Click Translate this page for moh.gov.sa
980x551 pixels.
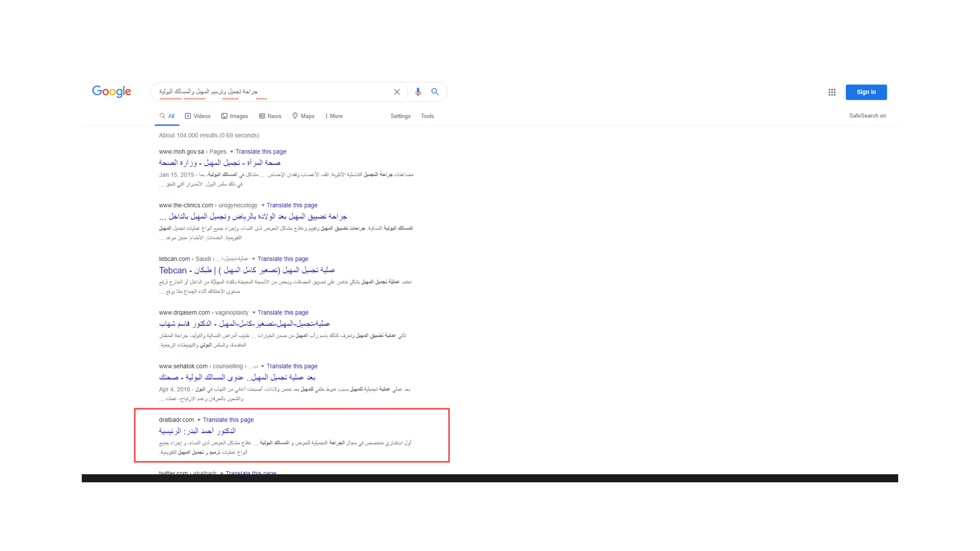(261, 151)
